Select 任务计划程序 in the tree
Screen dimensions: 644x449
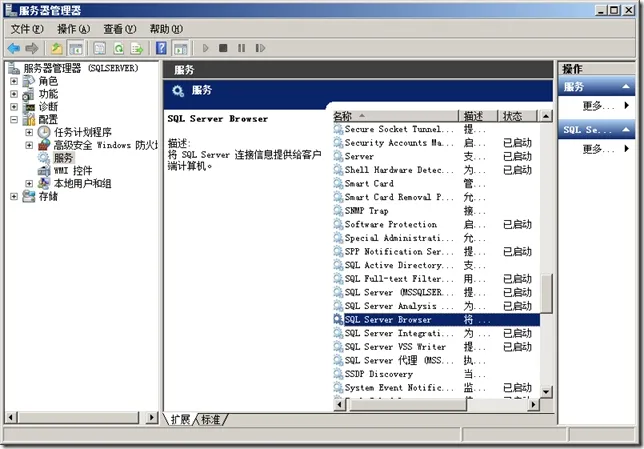(x=83, y=132)
